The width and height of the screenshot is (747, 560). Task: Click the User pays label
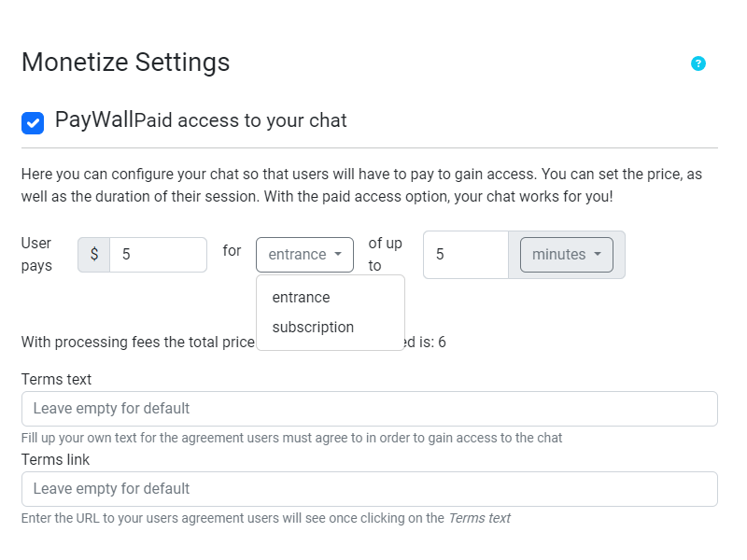pos(36,254)
